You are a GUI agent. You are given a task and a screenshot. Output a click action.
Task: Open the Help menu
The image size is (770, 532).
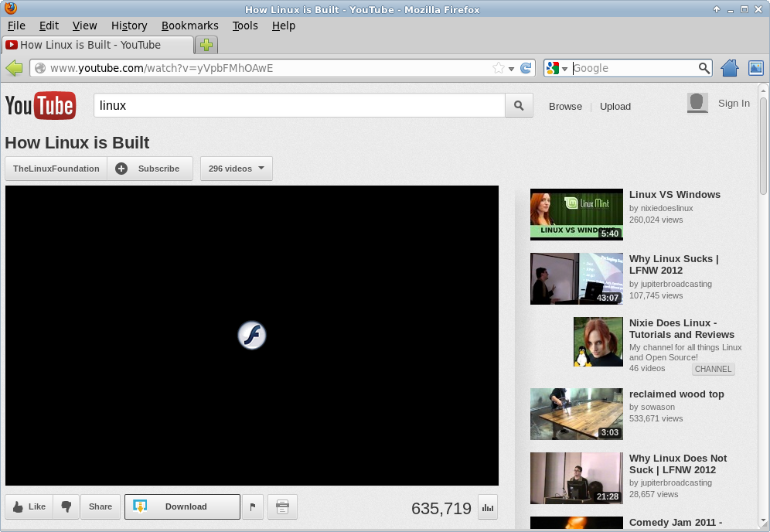pyautogui.click(x=284, y=26)
